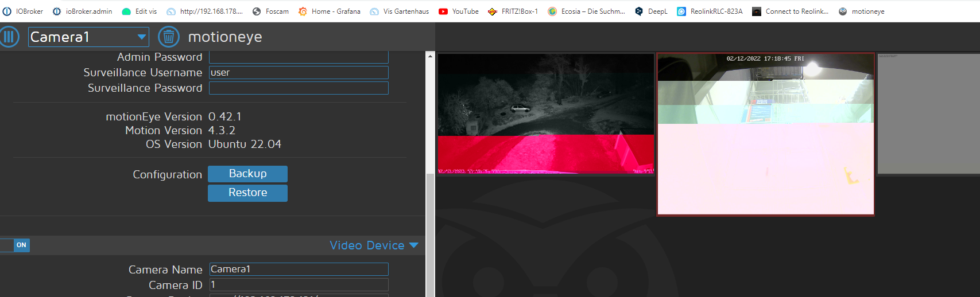Viewport: 980px width, 297px height.
Task: Click the Surveillance Password field
Action: click(x=299, y=88)
